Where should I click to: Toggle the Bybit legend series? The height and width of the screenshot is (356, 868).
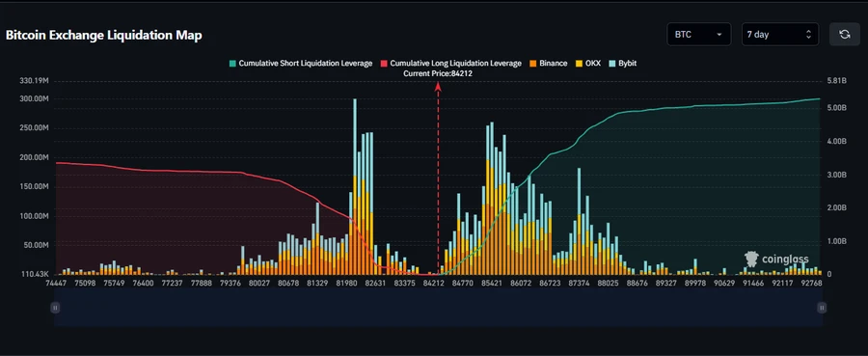click(622, 63)
